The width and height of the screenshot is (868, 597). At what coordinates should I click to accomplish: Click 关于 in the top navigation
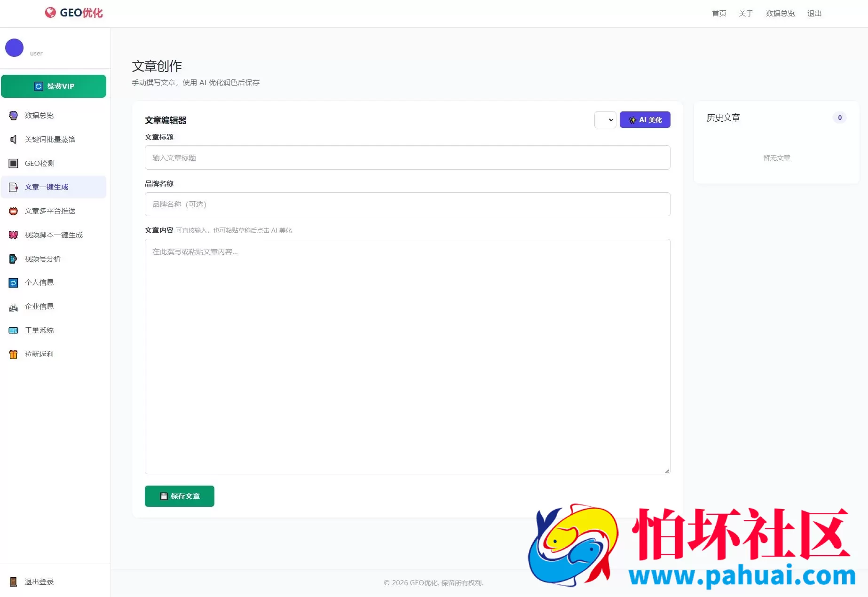746,14
